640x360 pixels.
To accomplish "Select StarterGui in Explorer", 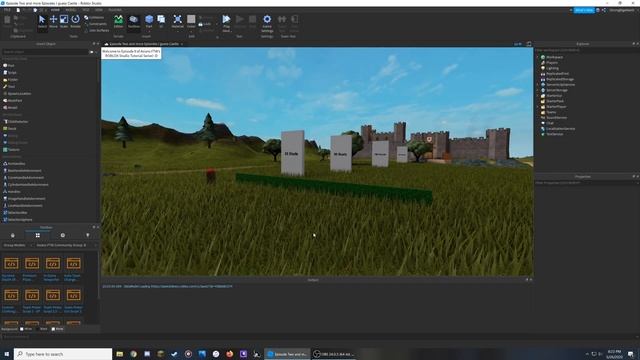I will pos(551,96).
